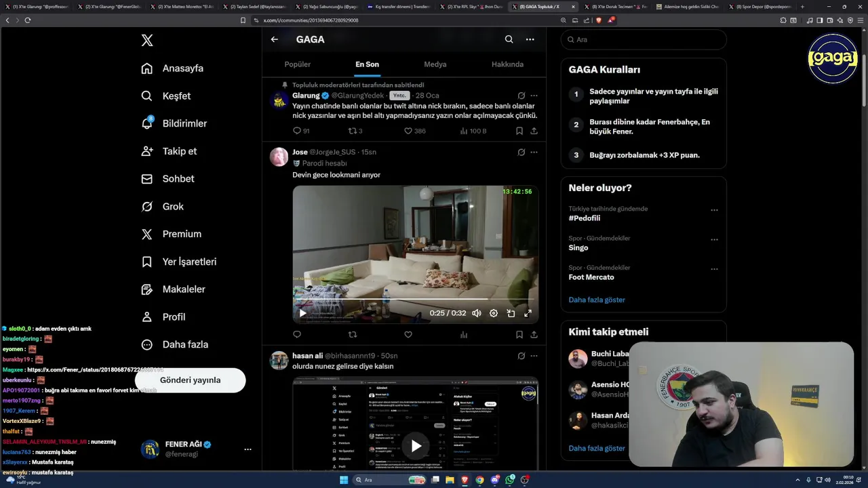Switch to the Spor Depor browser tab

[x=759, y=7]
